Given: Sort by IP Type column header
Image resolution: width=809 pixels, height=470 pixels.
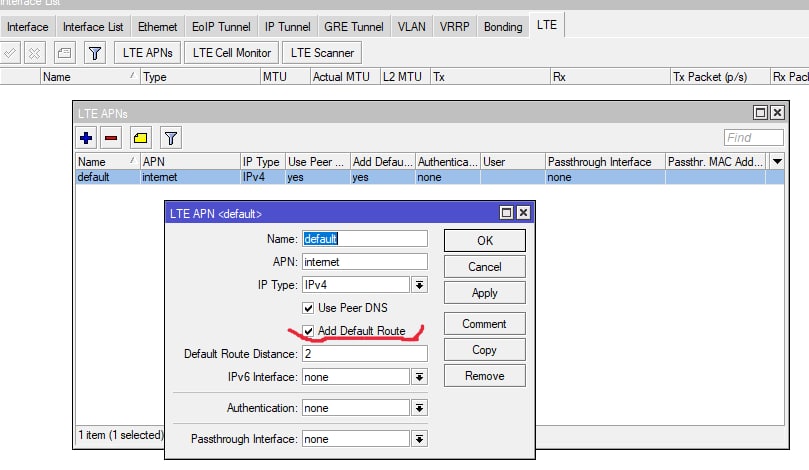Looking at the screenshot, I should pyautogui.click(x=263, y=161).
